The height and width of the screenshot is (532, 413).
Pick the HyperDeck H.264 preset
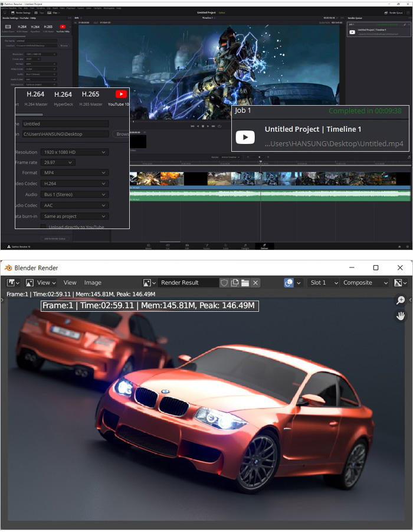coord(63,94)
